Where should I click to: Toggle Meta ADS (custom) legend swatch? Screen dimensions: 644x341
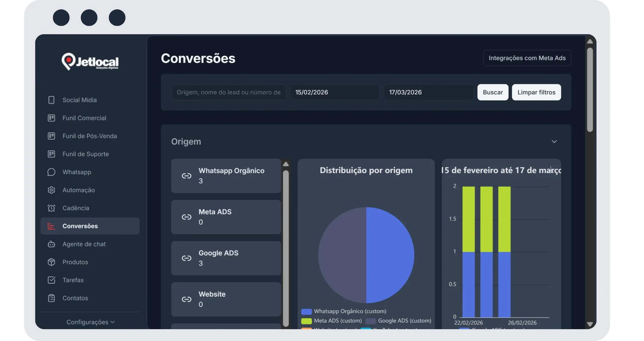click(x=306, y=321)
